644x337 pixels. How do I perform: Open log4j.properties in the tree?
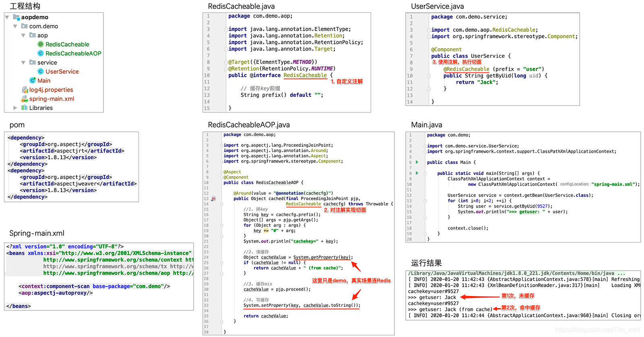tap(51, 90)
